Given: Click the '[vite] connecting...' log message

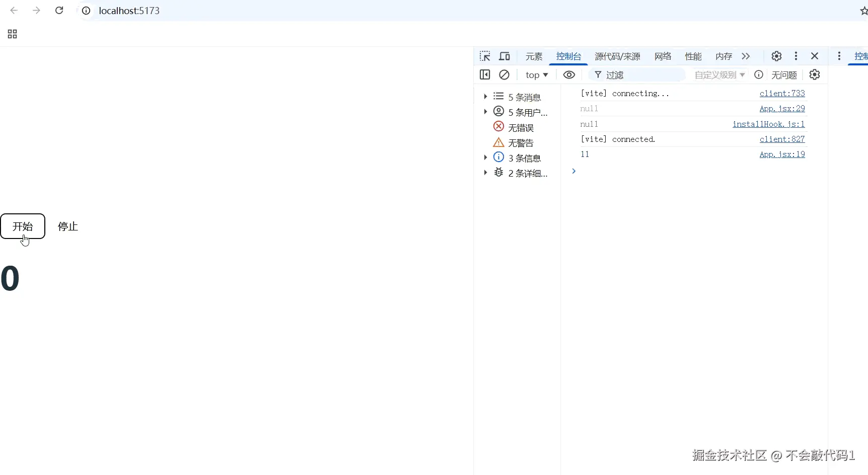Looking at the screenshot, I should (x=625, y=93).
